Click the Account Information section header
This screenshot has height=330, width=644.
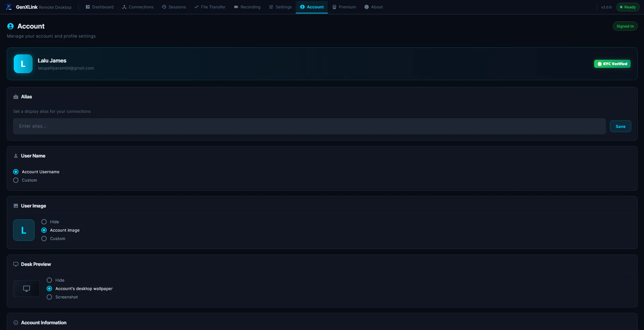pos(44,323)
